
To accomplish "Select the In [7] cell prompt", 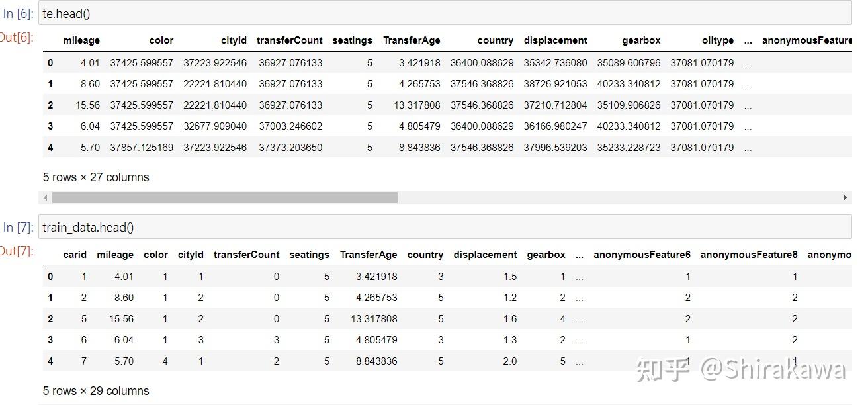I will click(x=17, y=228).
